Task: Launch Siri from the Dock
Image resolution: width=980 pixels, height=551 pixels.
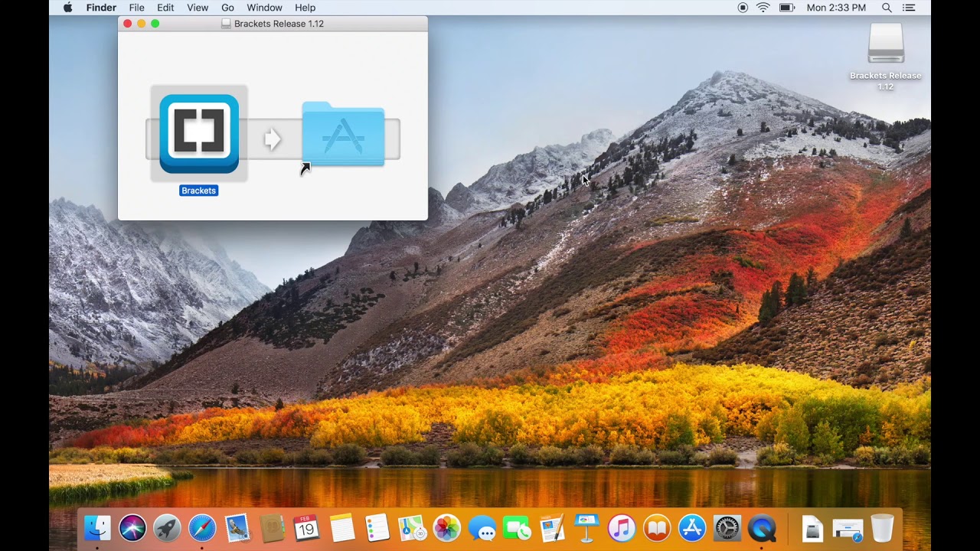Action: point(132,528)
